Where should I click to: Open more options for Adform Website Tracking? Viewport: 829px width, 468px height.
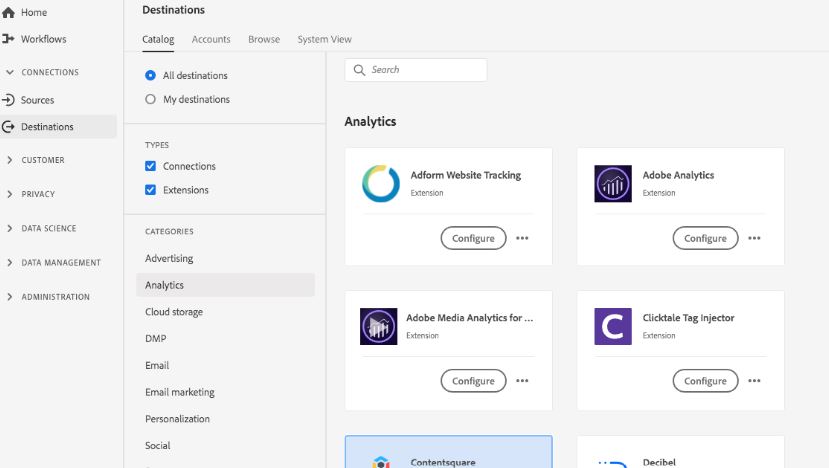522,238
